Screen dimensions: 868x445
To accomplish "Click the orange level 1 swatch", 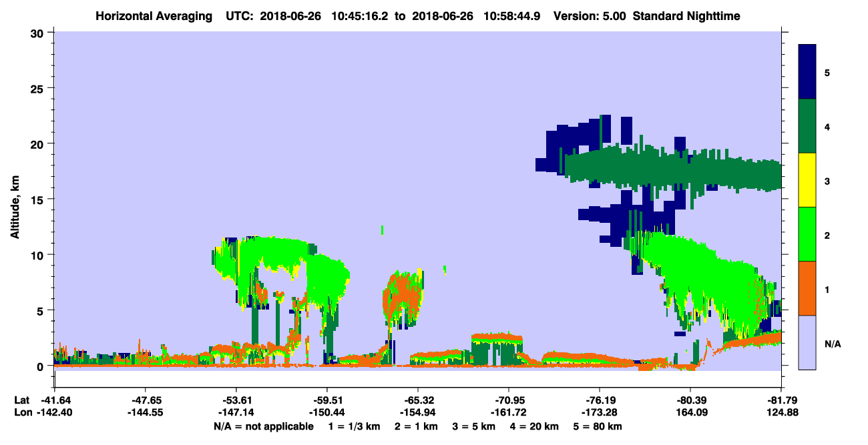I will click(807, 288).
